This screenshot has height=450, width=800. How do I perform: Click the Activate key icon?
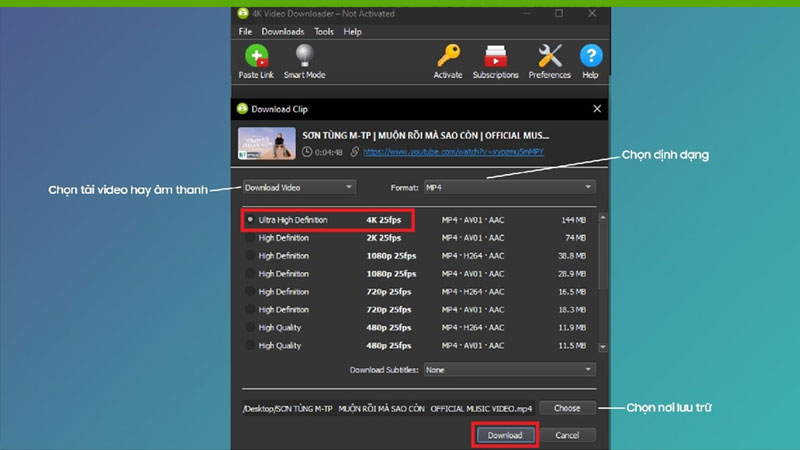[x=447, y=57]
